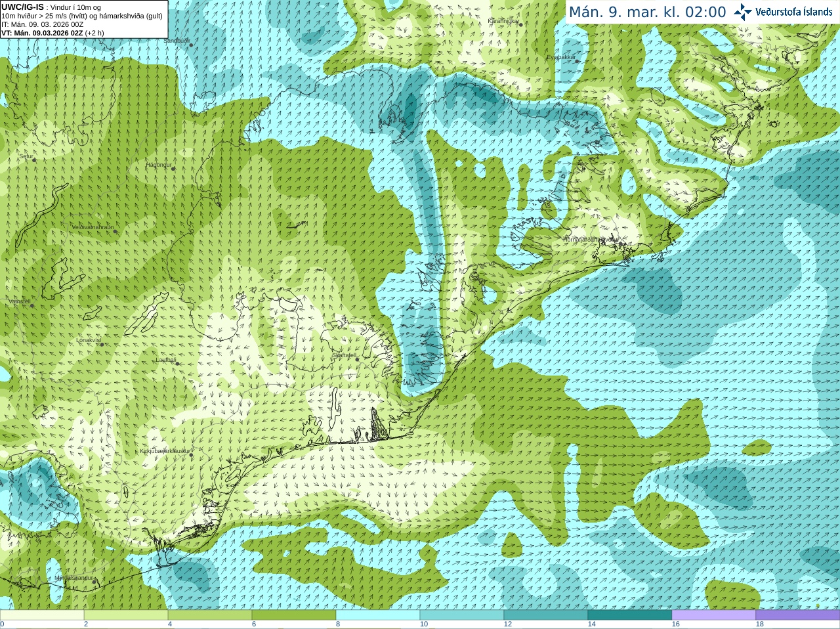840x629 pixels.
Task: Click the date label Mán. 9. mar. kl. 02:00
Action: [647, 12]
